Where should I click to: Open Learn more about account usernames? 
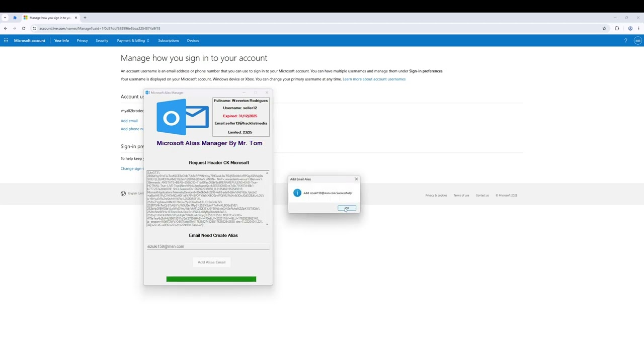coord(374,79)
